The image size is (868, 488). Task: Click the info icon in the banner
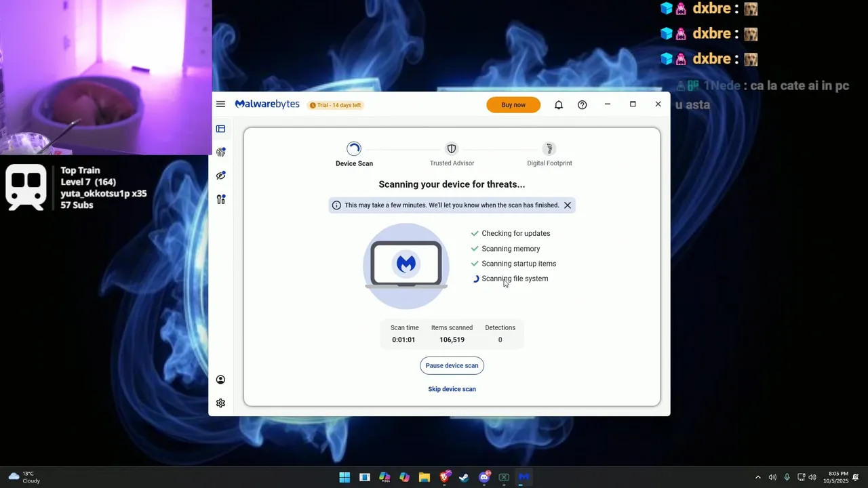click(336, 205)
